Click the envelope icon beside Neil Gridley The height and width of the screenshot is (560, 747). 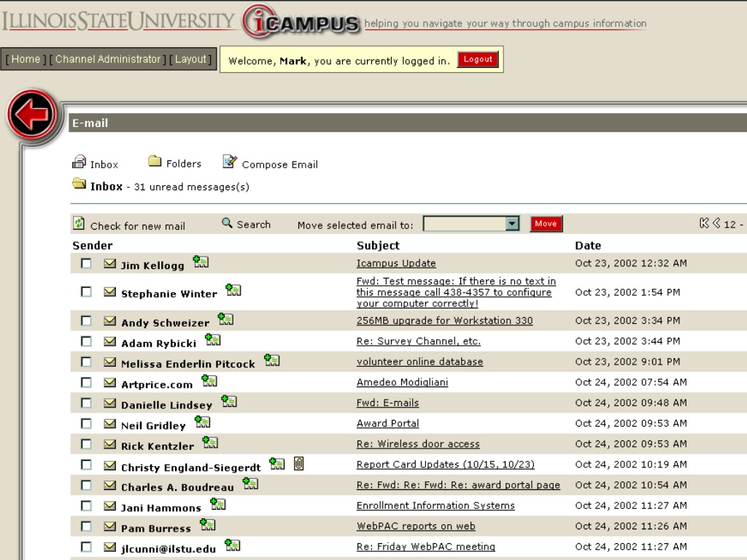click(109, 423)
